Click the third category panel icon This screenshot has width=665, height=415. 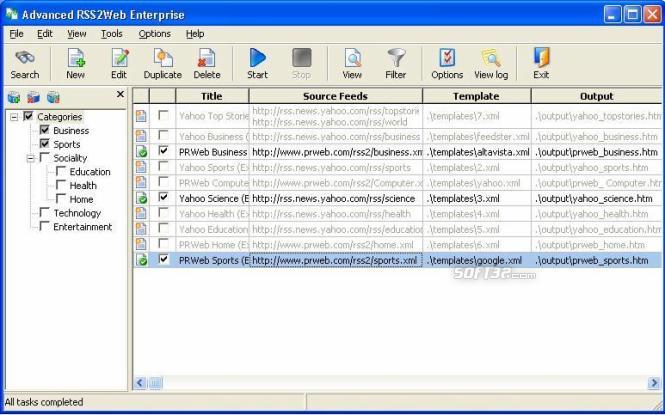53,97
